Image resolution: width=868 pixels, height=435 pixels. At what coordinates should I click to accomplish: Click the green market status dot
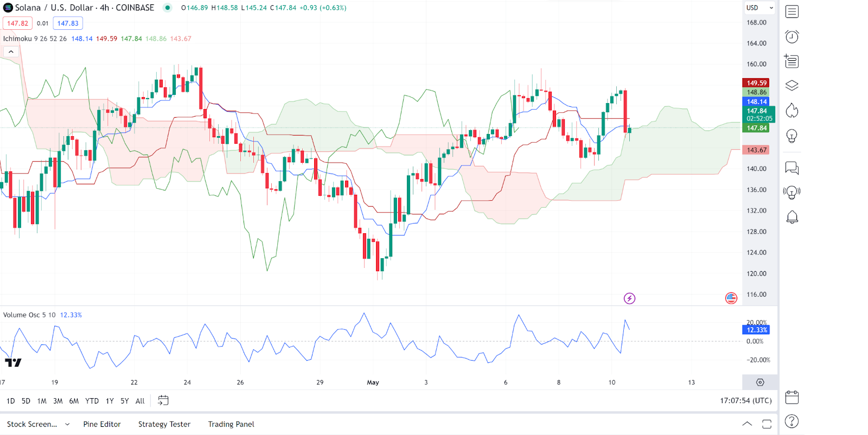point(168,8)
